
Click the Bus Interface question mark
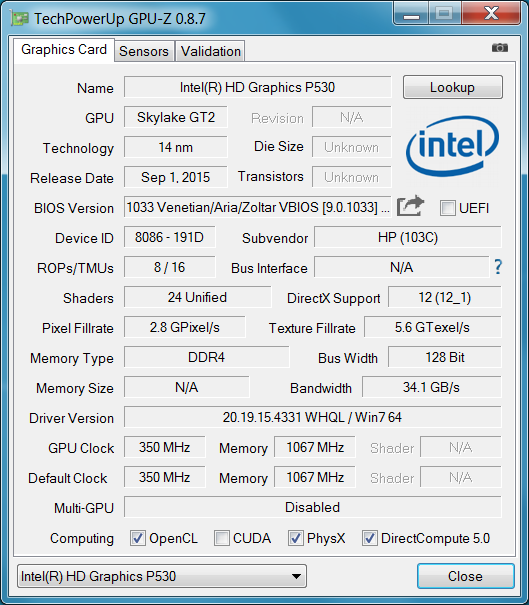click(498, 267)
